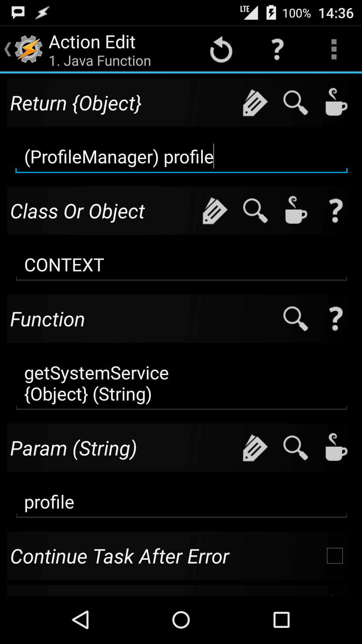Tap the coffee cup icon beside Class Or Object
Screen dimensions: 362x644
(296, 211)
